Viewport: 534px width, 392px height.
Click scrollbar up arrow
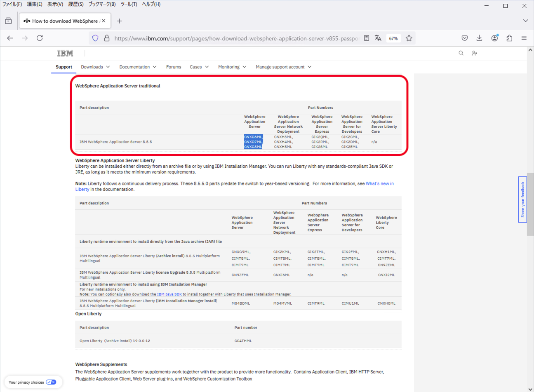[x=530, y=50]
